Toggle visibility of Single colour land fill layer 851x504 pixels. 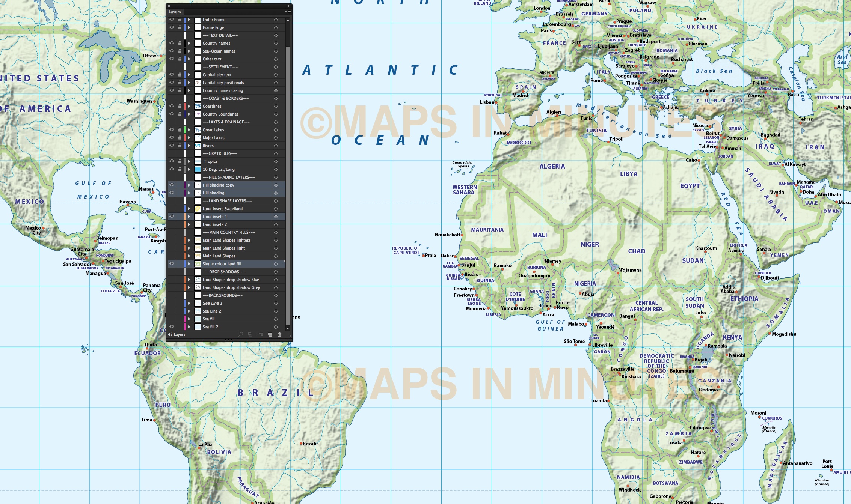172,264
